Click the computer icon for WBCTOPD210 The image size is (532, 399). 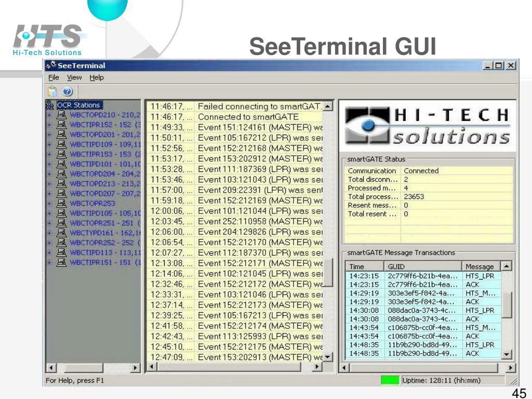[61, 115]
